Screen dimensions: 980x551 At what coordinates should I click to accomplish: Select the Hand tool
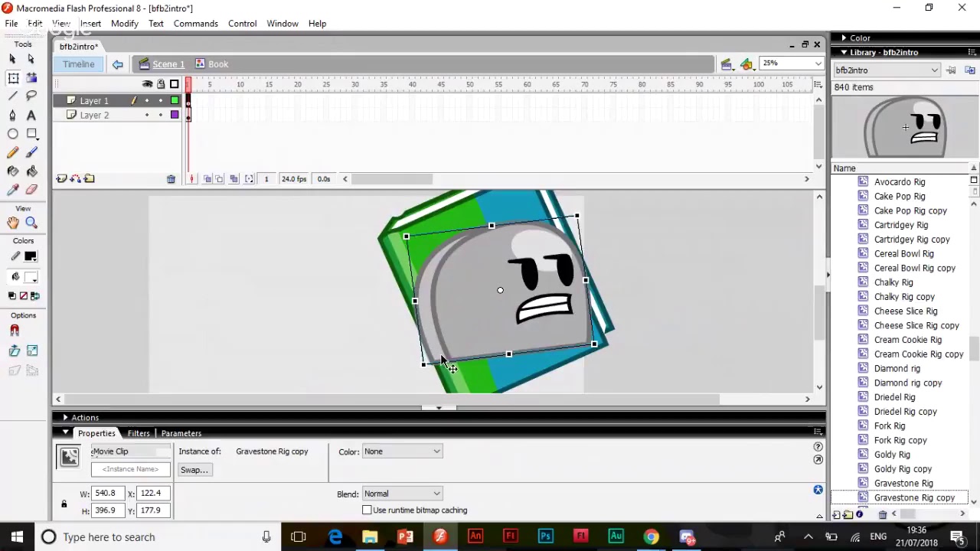(13, 223)
